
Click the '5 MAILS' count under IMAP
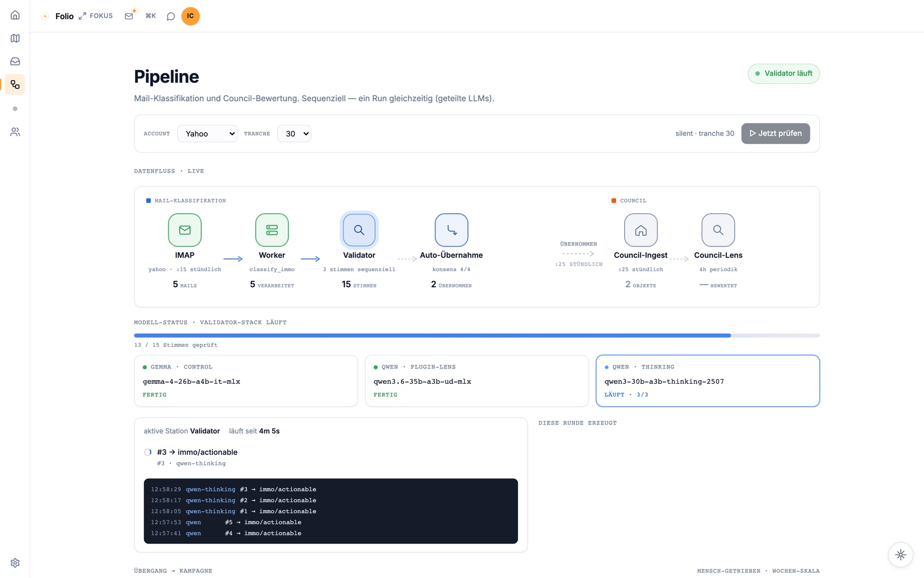pos(185,285)
